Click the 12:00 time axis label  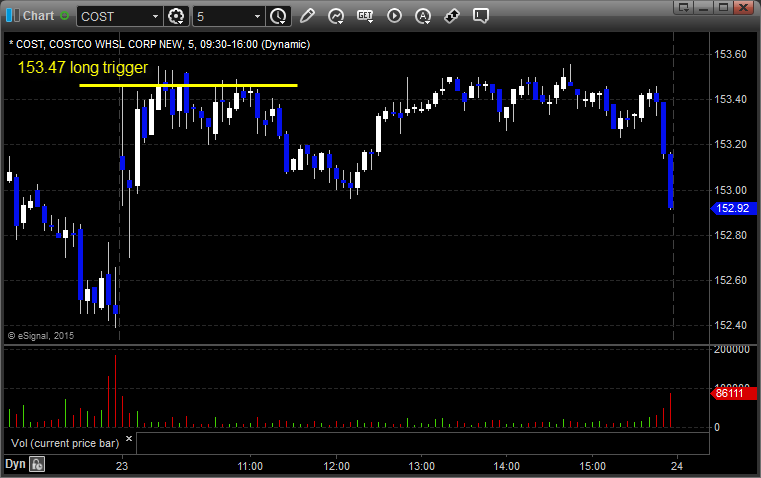click(x=336, y=466)
